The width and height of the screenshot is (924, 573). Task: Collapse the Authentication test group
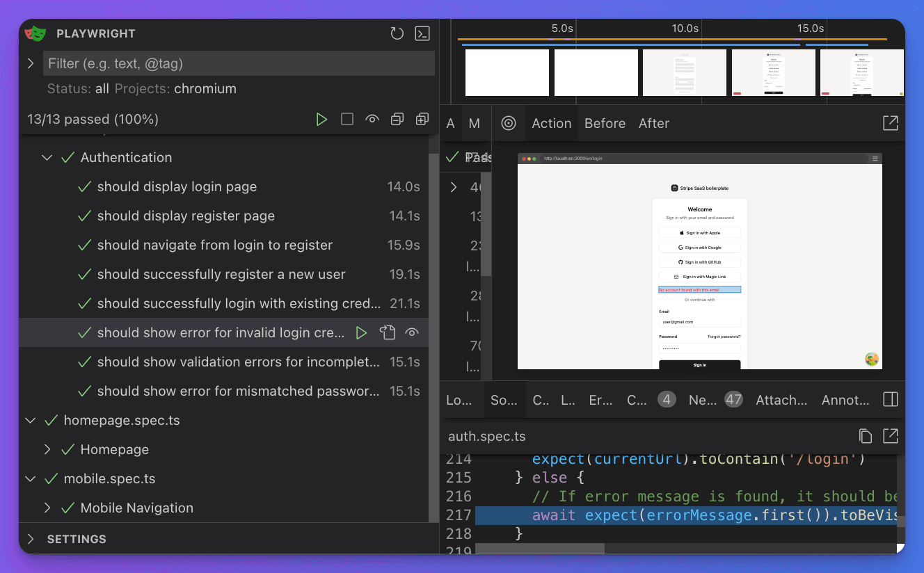(x=47, y=157)
